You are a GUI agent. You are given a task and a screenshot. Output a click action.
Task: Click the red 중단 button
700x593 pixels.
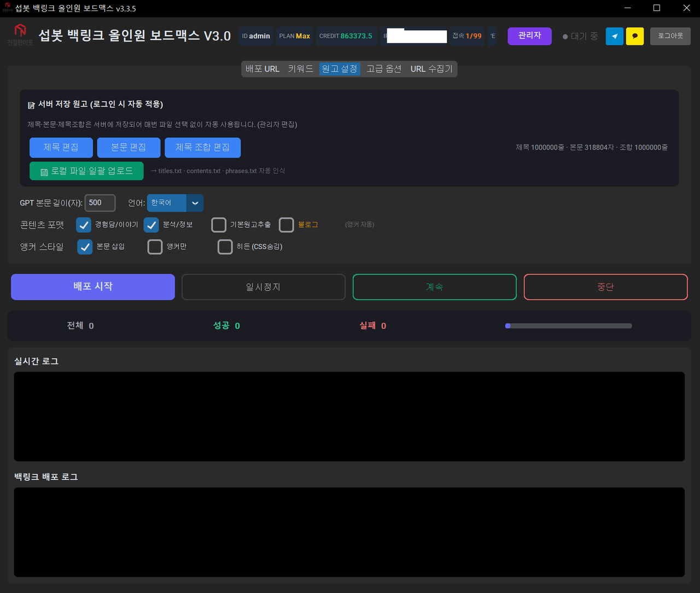coord(606,287)
